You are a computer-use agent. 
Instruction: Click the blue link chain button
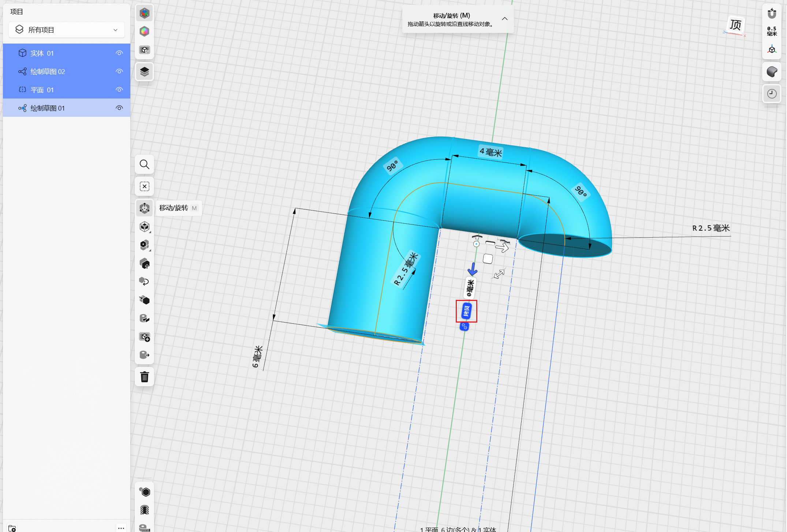[x=464, y=326]
